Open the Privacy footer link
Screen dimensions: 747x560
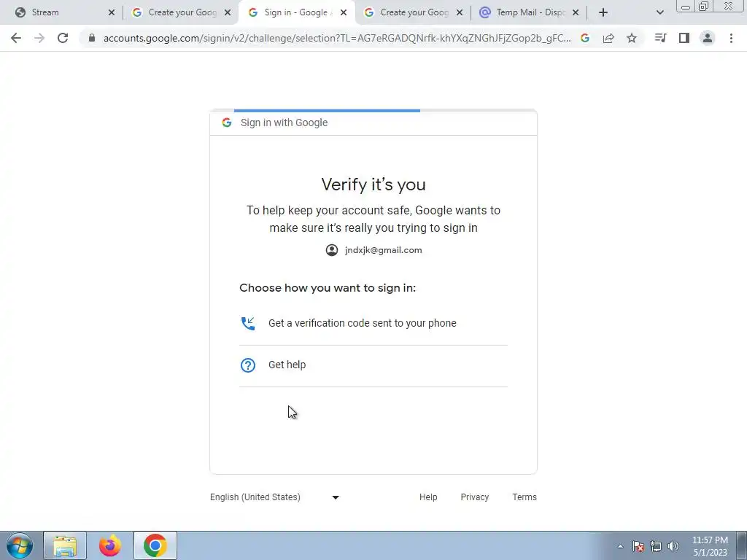tap(474, 497)
